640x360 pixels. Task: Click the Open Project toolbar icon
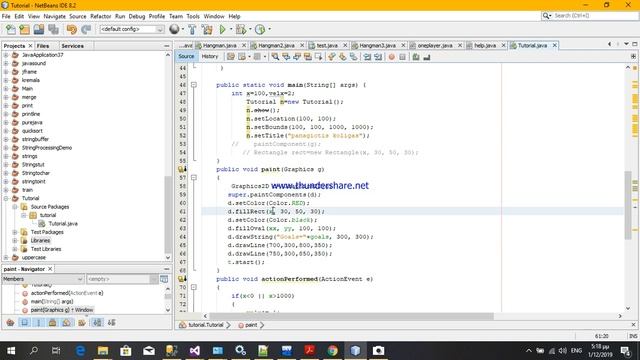click(39, 29)
